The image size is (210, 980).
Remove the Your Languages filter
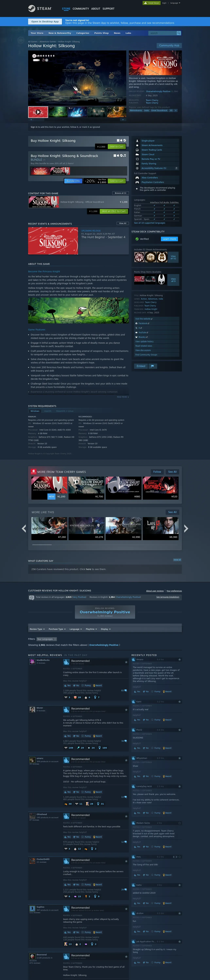tap(55, 639)
